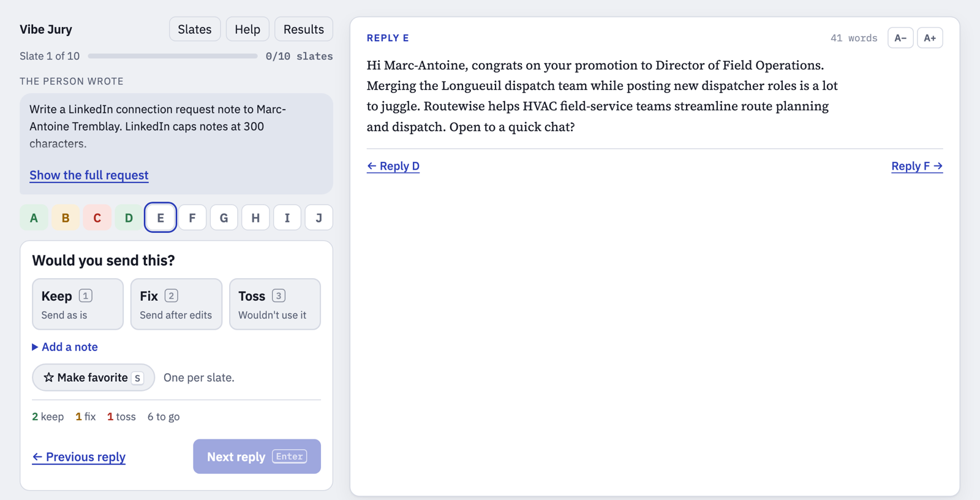This screenshot has height=500, width=980.
Task: Jump to reply J tab
Action: 318,218
